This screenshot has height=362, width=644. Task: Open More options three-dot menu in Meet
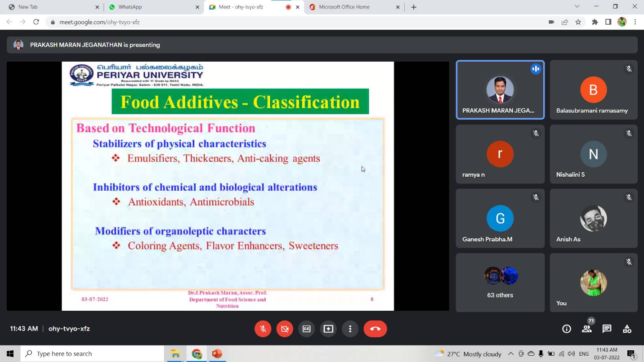[x=350, y=329]
